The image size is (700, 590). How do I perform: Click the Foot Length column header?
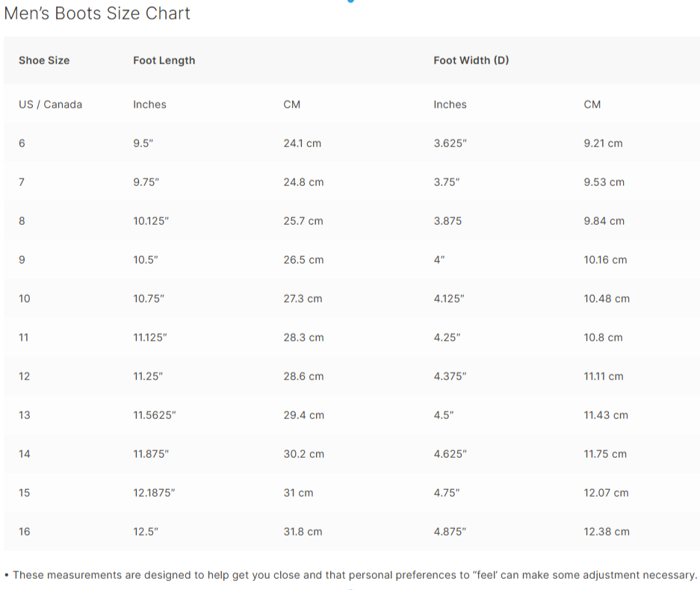(164, 60)
